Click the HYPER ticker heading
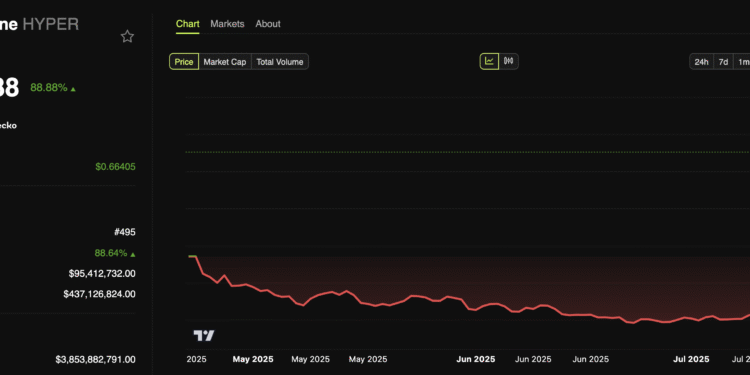The image size is (750, 375). coord(51,24)
